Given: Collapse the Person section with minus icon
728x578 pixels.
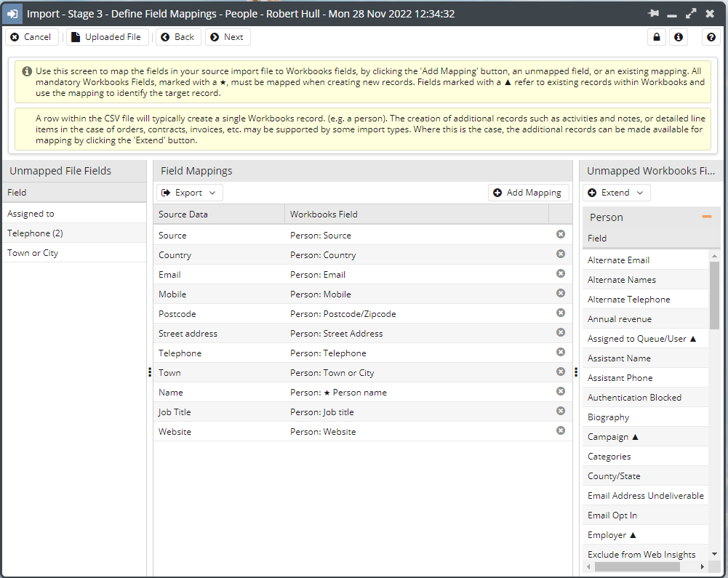Looking at the screenshot, I should [707, 217].
